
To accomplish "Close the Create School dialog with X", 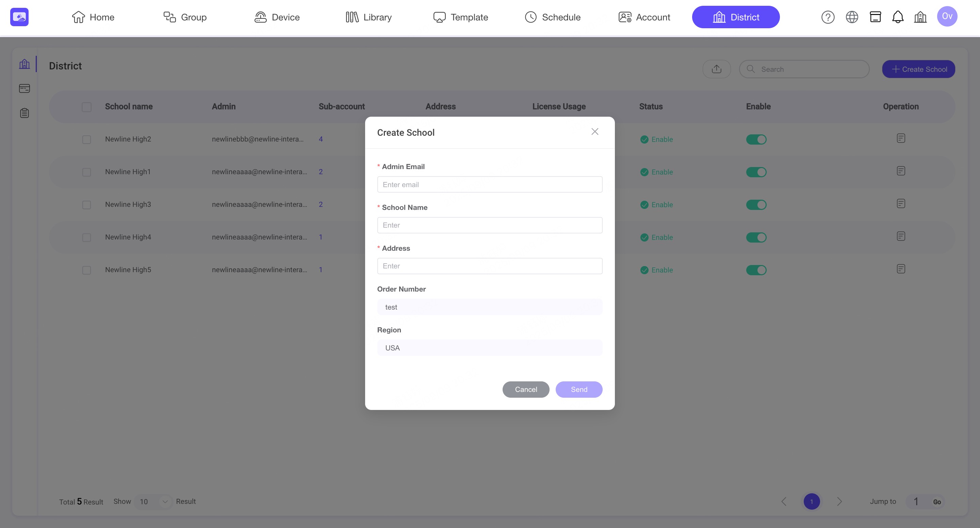I will [x=594, y=132].
